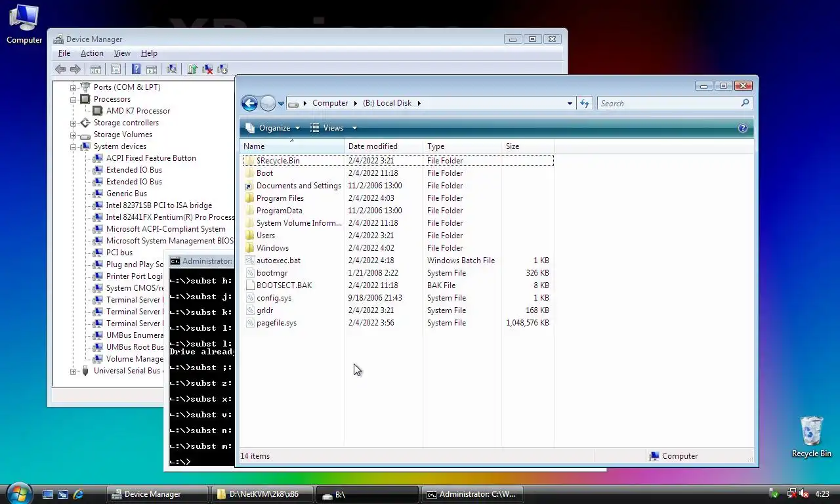Viewport: 840px width, 504px height.
Task: Click Explorer Back button
Action: coord(249,103)
